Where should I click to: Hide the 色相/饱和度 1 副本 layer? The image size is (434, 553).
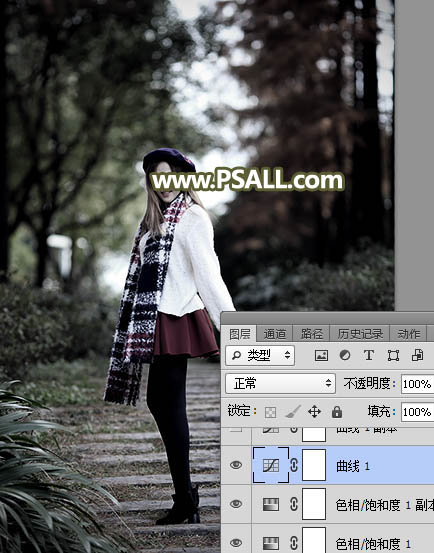click(x=236, y=504)
